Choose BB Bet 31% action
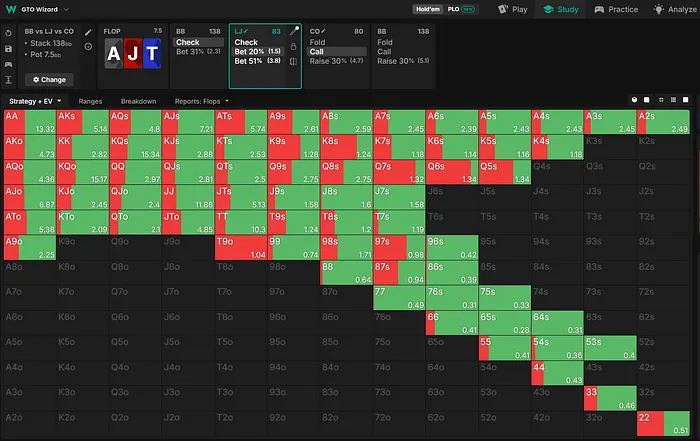Image resolution: width=700 pixels, height=441 pixels. click(x=198, y=52)
